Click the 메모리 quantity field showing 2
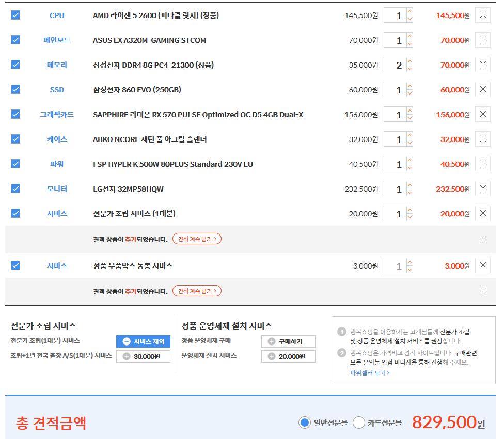The height and width of the screenshot is (439, 504). (x=395, y=65)
